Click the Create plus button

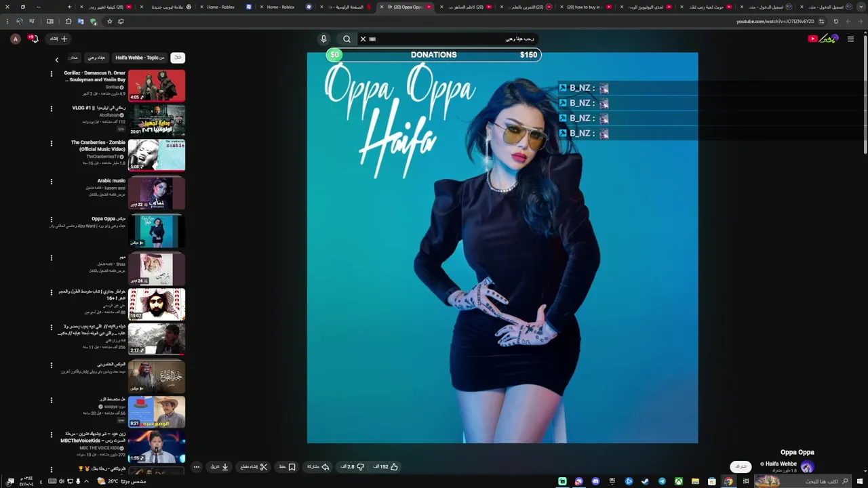(59, 39)
